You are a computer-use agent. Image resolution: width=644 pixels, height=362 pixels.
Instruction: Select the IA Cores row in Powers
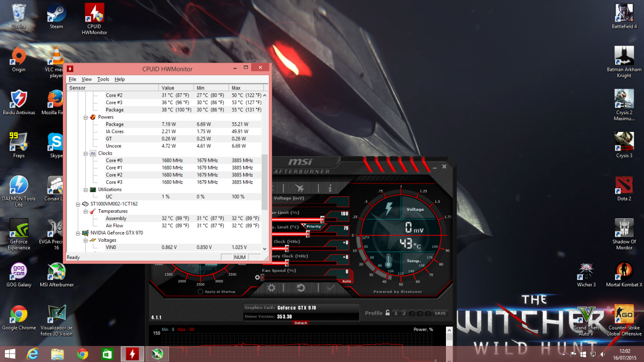164,131
